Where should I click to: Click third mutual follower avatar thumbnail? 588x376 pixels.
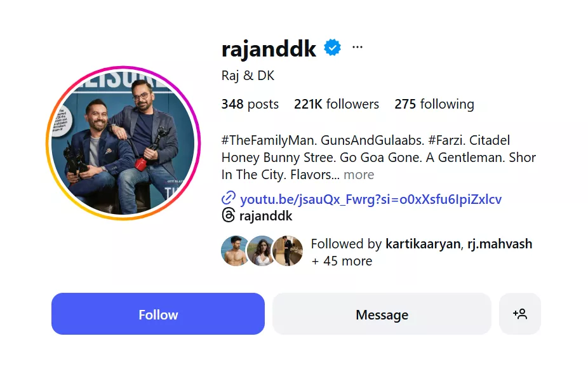[x=288, y=251]
